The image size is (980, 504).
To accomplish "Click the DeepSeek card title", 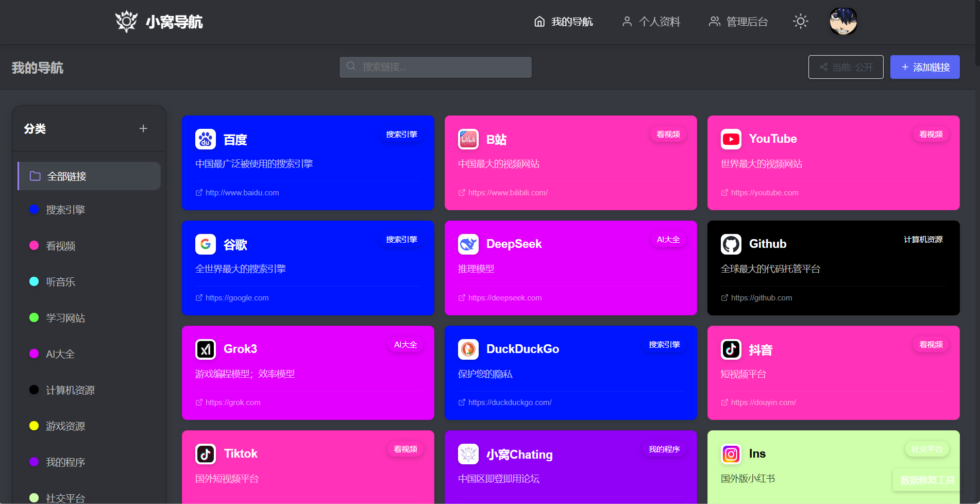I will click(x=514, y=244).
